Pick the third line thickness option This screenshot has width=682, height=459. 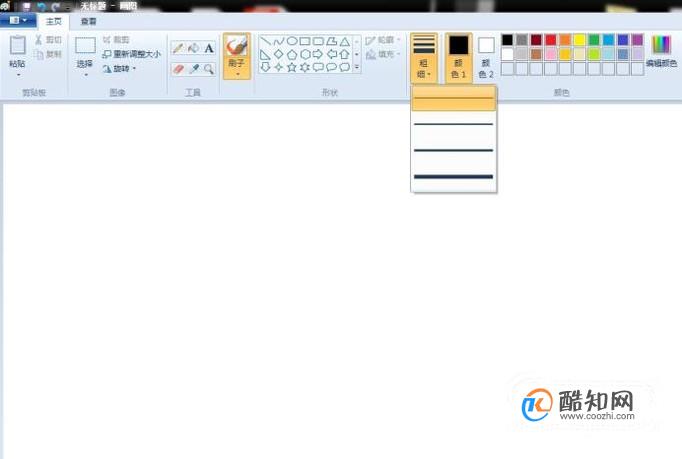coord(454,151)
